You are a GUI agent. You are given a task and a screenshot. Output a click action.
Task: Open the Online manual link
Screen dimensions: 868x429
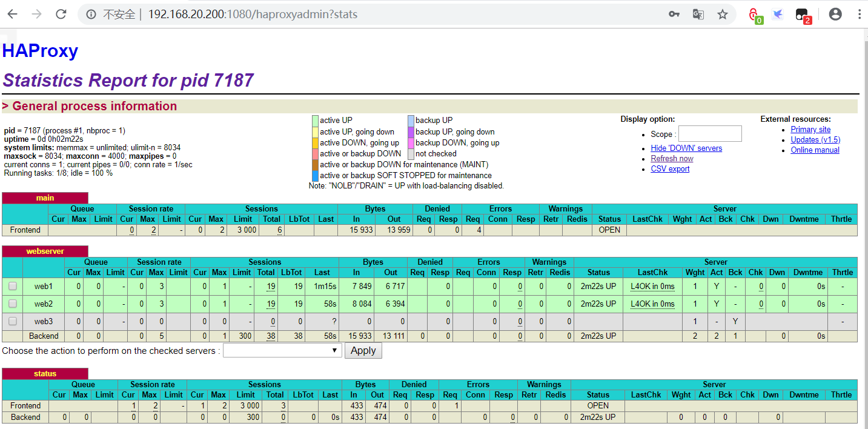pos(815,150)
